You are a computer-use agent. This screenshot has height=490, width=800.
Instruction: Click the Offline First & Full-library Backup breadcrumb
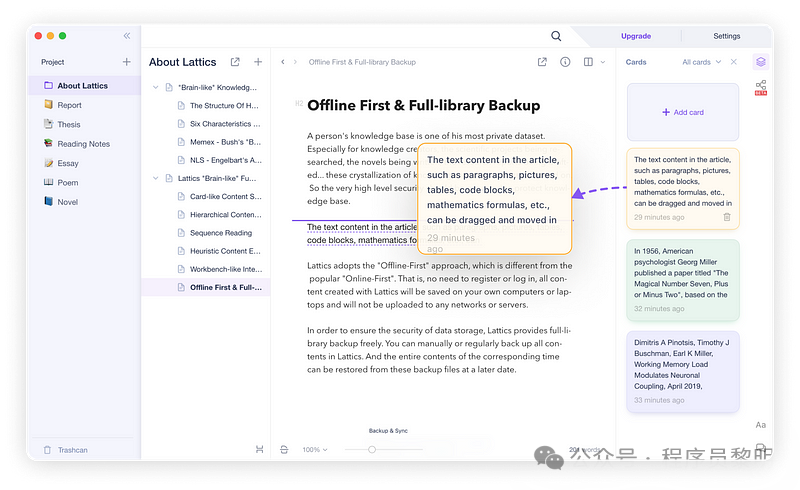point(362,62)
